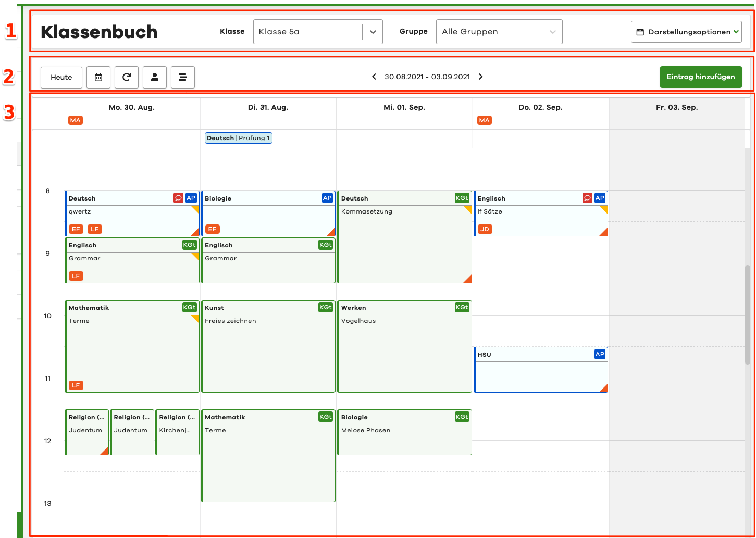Click MA badge under Monday header

click(x=76, y=120)
